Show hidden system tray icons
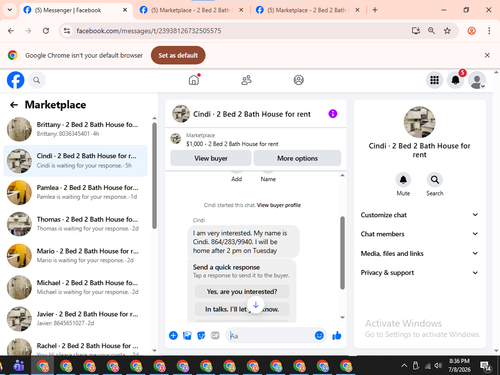The height and width of the screenshot is (375, 500). pos(404,366)
